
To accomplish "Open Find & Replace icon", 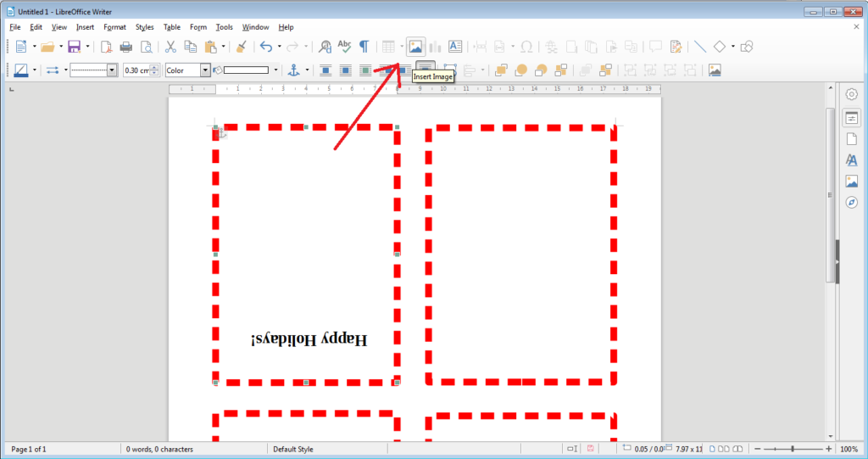I will pyautogui.click(x=325, y=47).
